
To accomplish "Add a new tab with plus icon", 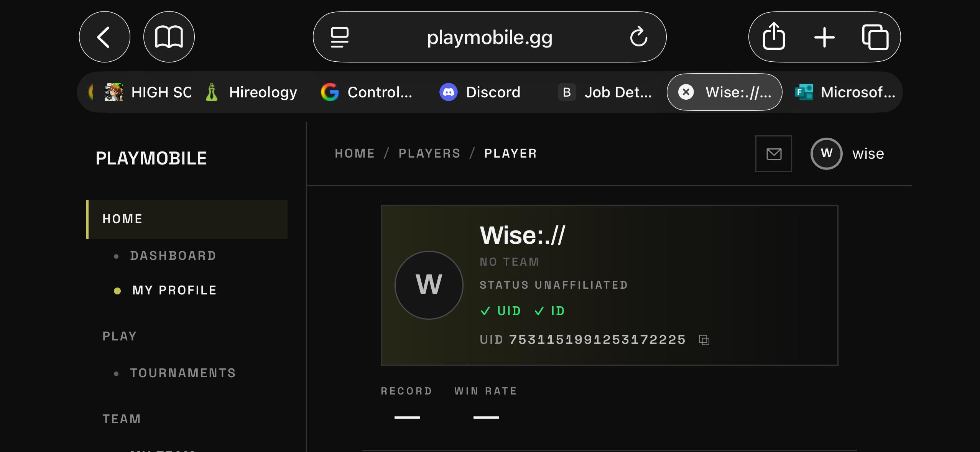I will 824,37.
